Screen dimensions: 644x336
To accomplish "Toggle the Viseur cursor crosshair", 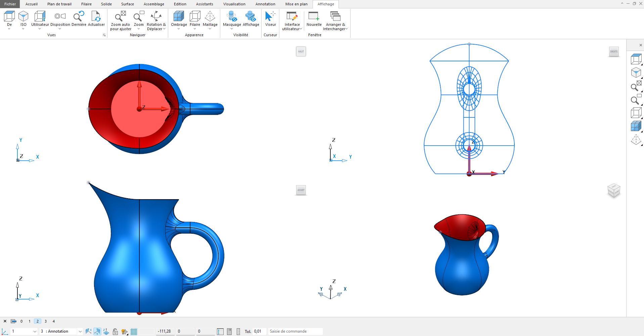I will point(270,16).
